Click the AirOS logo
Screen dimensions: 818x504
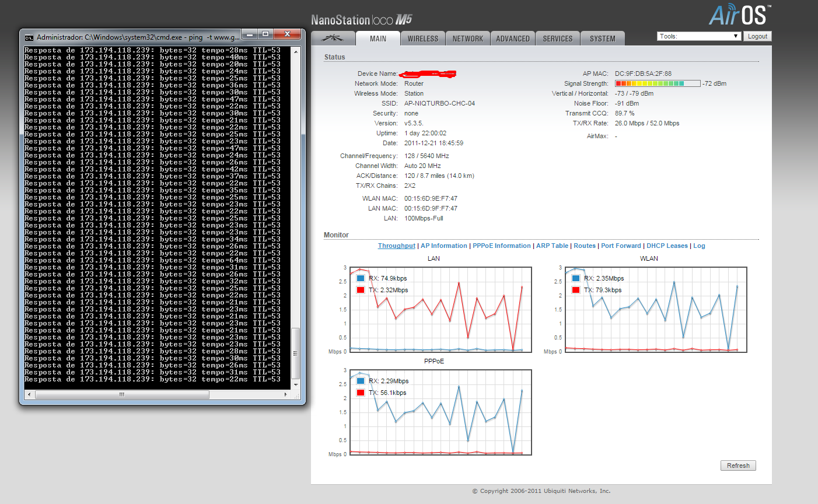coord(740,15)
